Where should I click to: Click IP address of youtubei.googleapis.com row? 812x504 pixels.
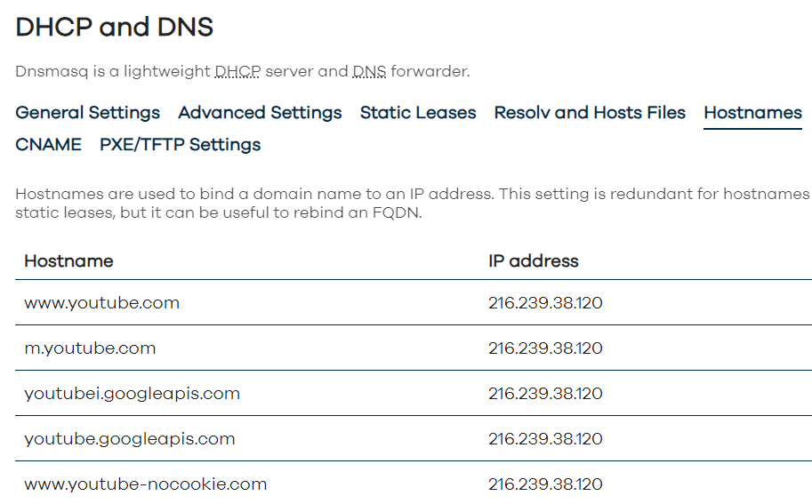pos(545,394)
